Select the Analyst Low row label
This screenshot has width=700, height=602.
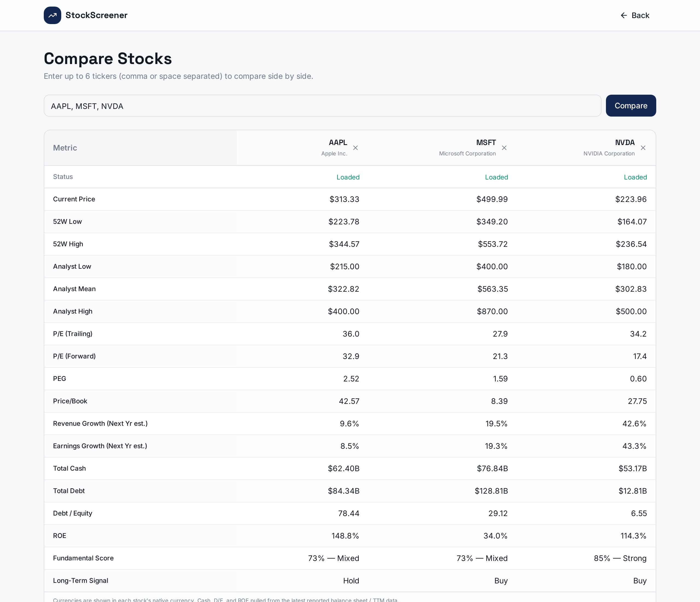[72, 266]
